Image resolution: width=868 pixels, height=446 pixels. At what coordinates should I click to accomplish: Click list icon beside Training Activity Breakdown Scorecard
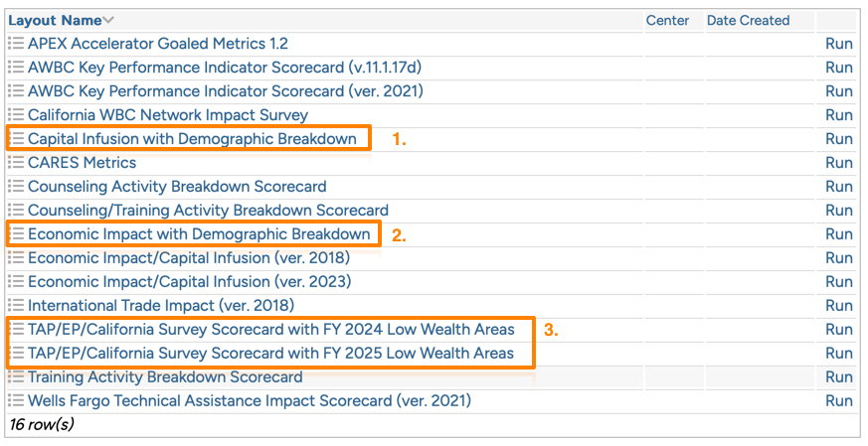pyautogui.click(x=16, y=377)
